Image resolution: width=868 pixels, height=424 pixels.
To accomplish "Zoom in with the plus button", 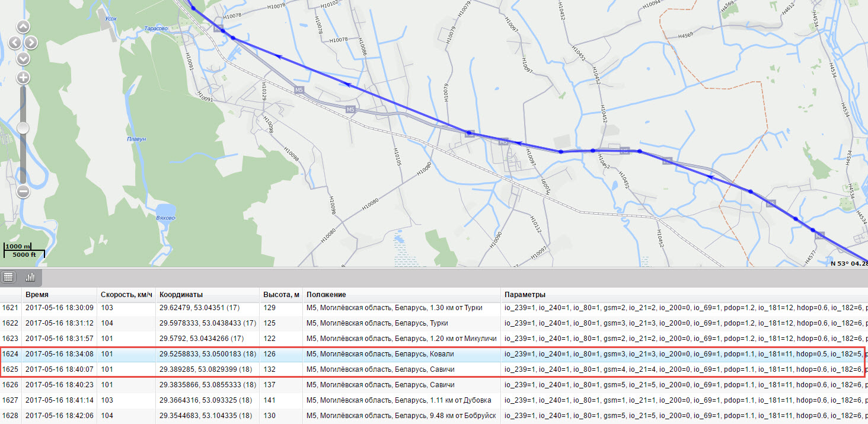I will point(23,77).
